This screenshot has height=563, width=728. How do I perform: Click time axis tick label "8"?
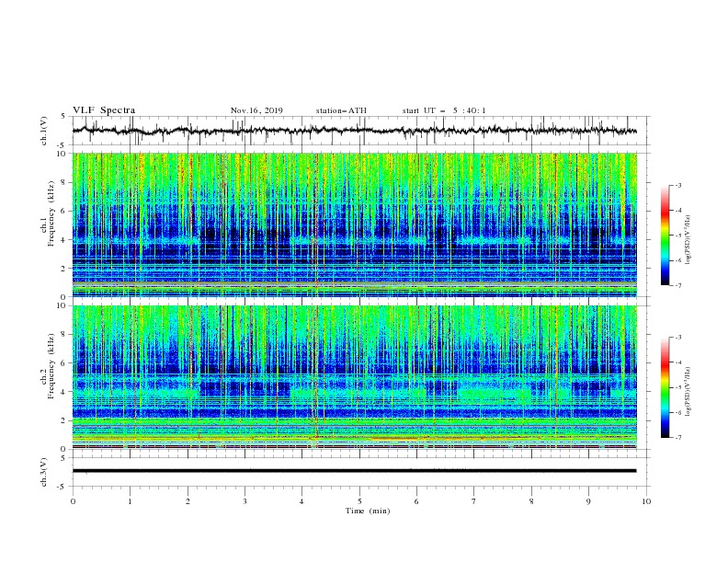(x=531, y=501)
